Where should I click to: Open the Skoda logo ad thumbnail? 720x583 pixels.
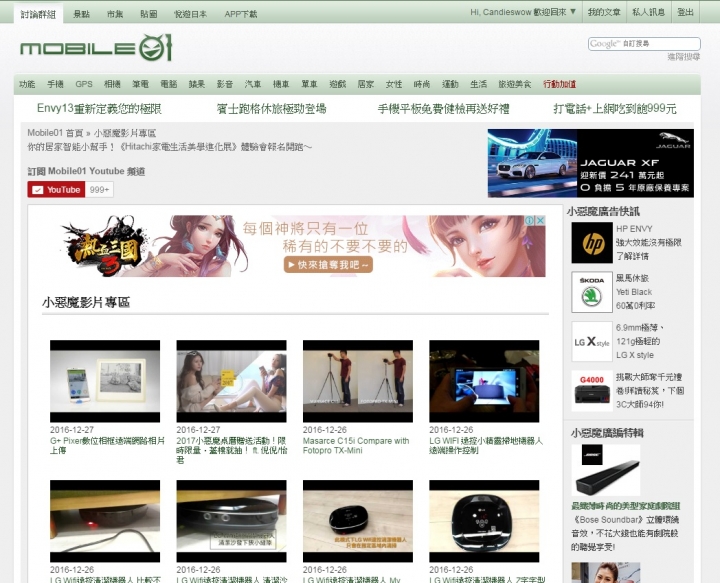[x=592, y=292]
